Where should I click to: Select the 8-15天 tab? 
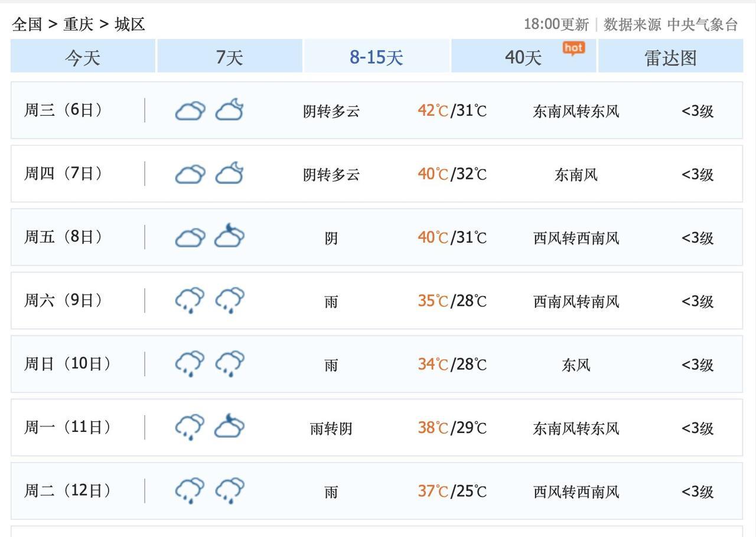coord(376,57)
